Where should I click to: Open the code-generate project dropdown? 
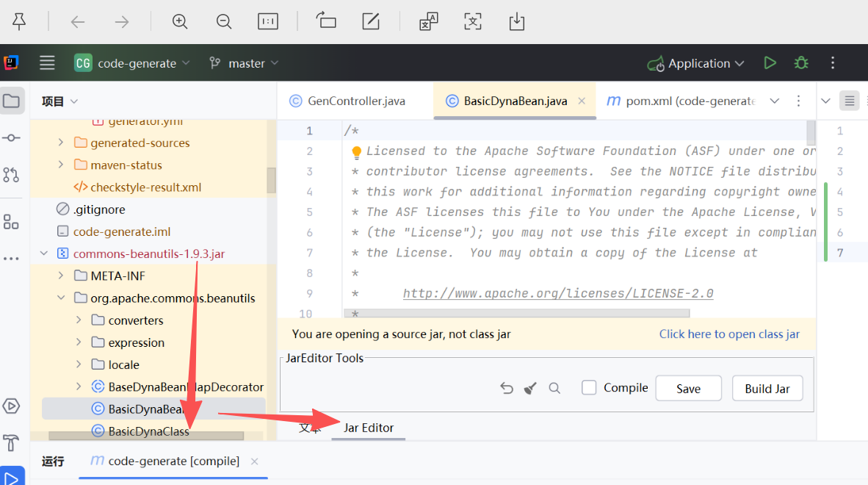click(132, 63)
